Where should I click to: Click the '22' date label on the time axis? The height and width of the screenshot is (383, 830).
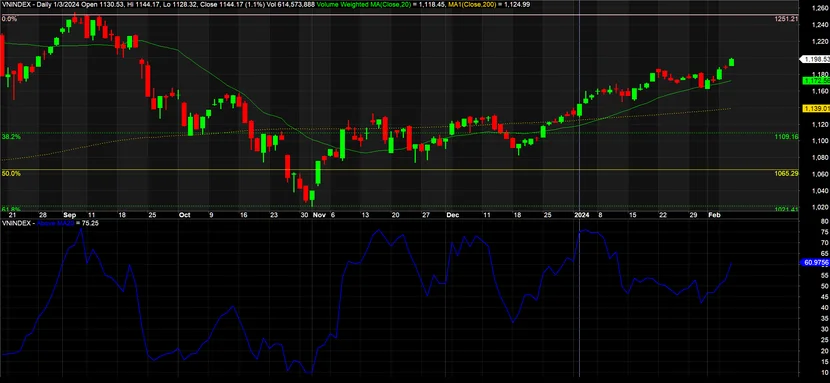[662, 216]
